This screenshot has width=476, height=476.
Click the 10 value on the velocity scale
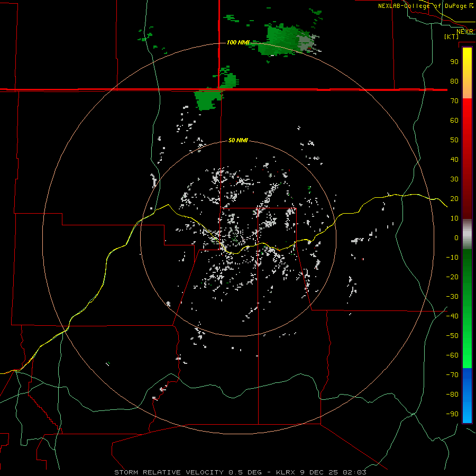(454, 218)
